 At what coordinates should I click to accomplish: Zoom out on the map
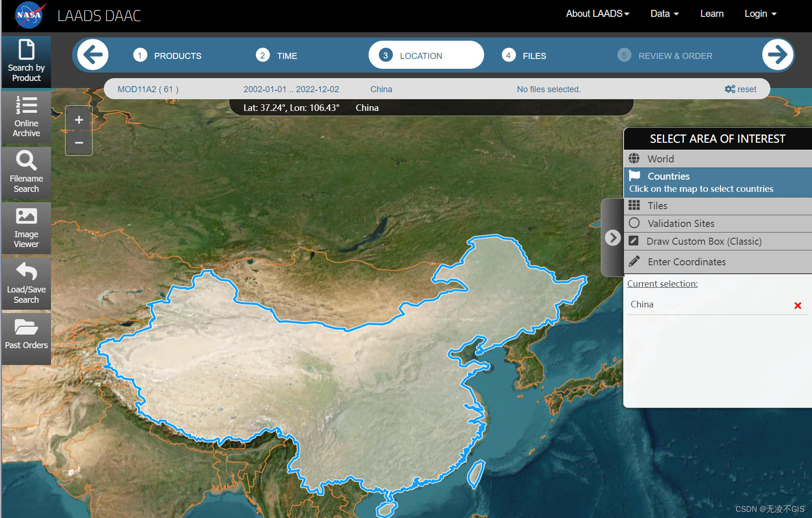(79, 143)
